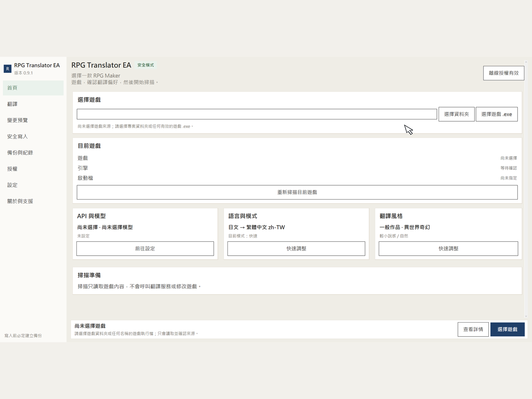Open the 首頁 sidebar item
This screenshot has height=399, width=532.
(x=33, y=88)
